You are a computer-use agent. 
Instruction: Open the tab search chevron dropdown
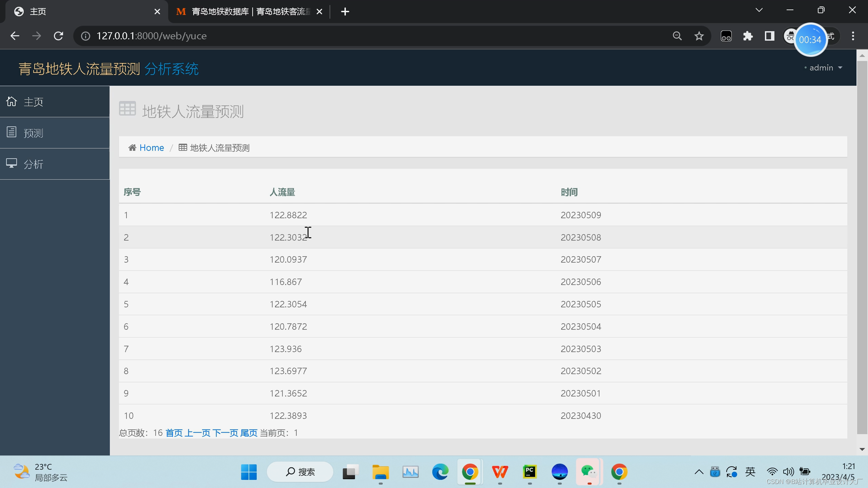click(x=759, y=10)
